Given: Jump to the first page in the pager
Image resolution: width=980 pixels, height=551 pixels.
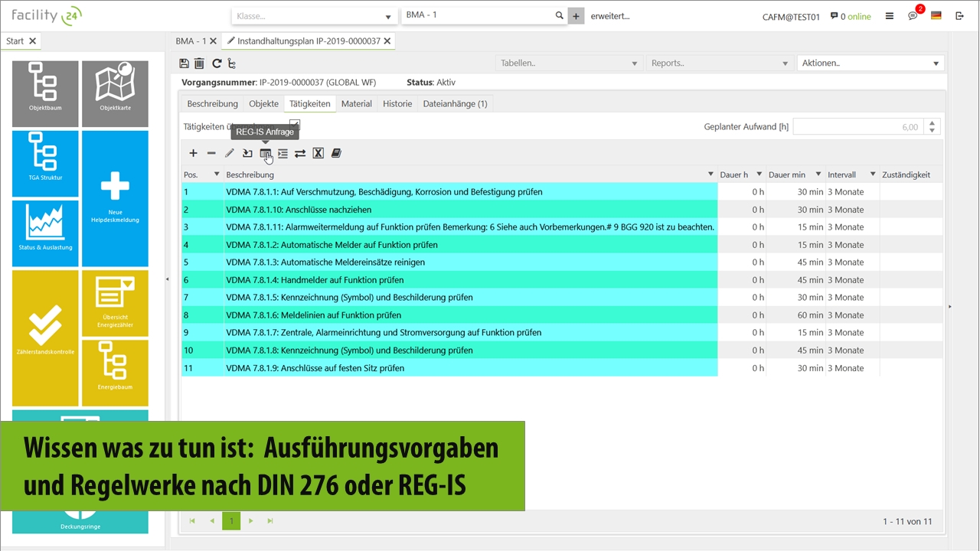Looking at the screenshot, I should coord(192,521).
